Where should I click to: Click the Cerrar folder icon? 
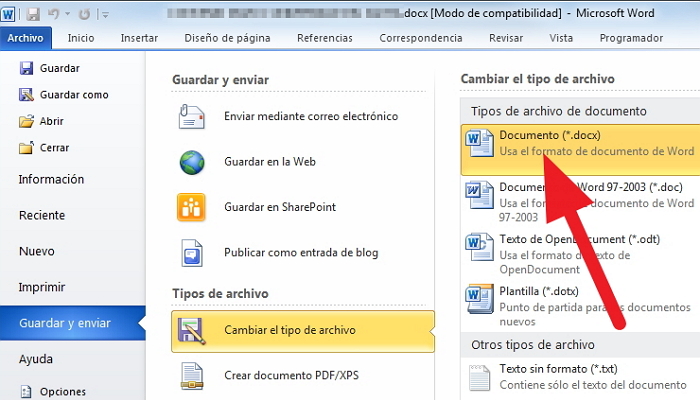pos(26,147)
